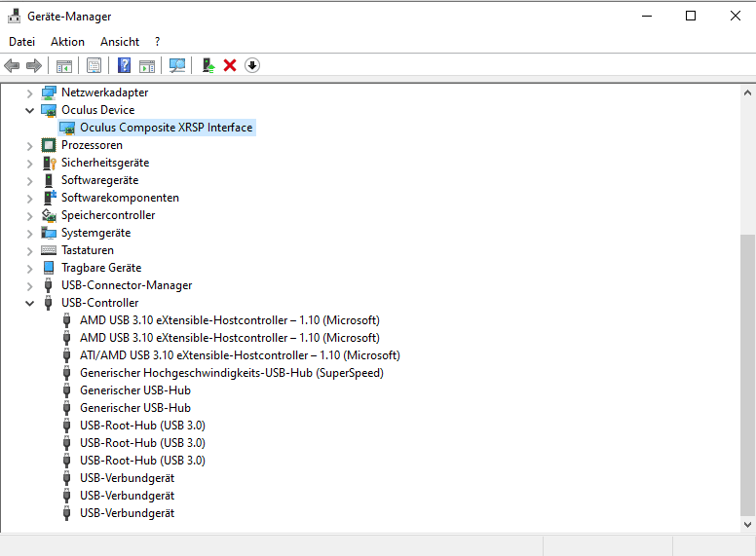
Task: Open the Aktion menu
Action: [67, 42]
